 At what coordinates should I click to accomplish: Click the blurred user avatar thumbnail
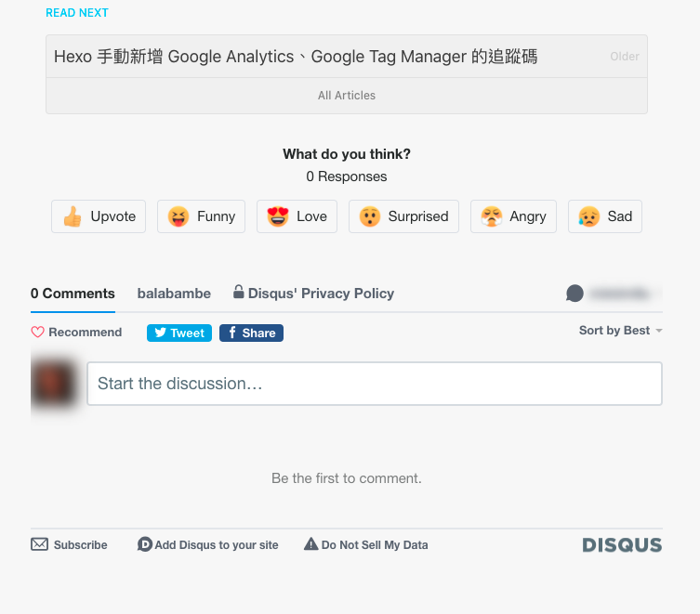(54, 384)
